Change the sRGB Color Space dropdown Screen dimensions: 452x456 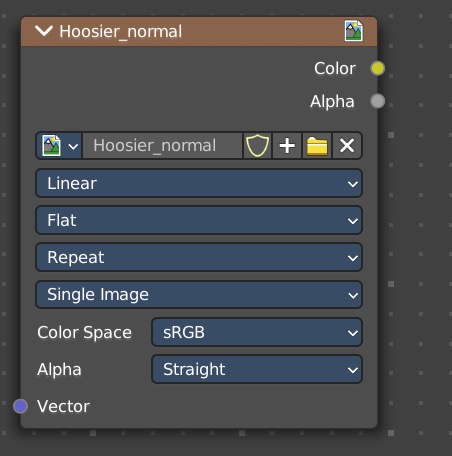tap(257, 332)
